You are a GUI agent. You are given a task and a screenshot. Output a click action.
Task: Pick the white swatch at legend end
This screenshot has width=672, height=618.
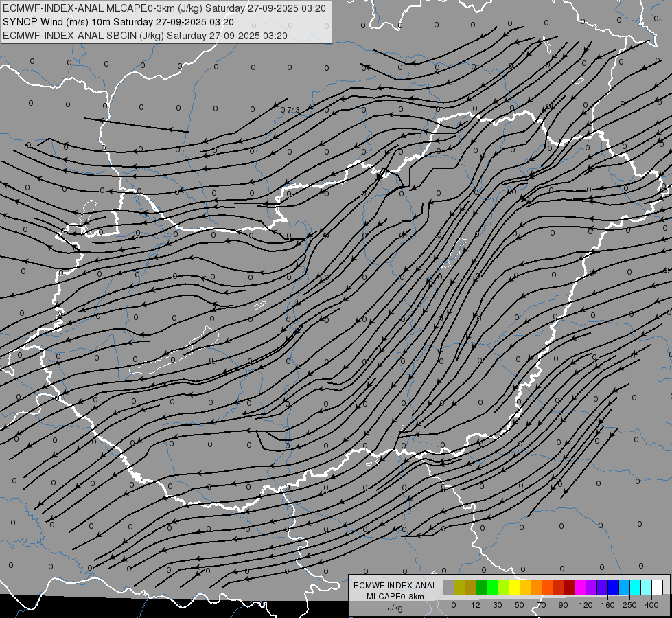[658, 588]
